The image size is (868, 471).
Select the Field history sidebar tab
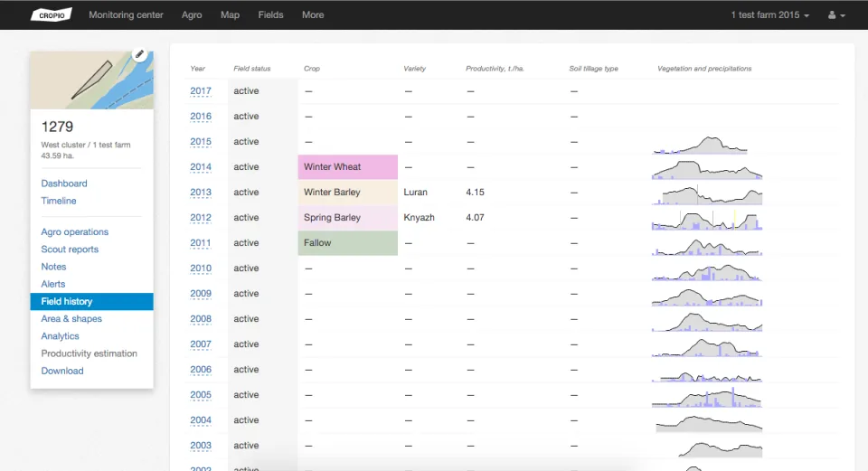click(x=92, y=302)
